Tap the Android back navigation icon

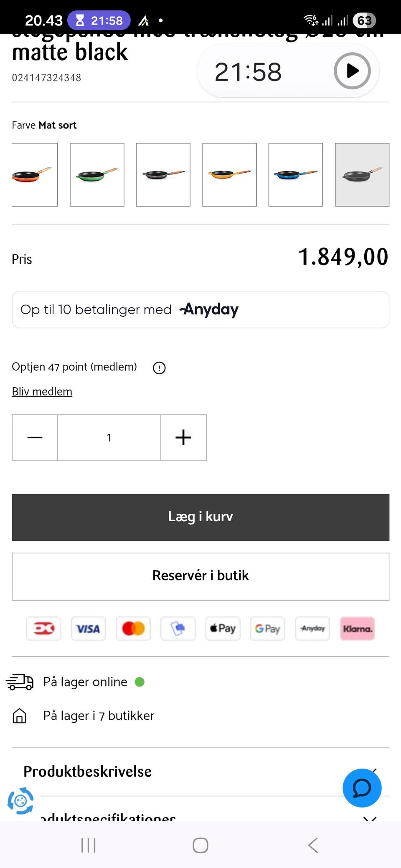click(313, 845)
